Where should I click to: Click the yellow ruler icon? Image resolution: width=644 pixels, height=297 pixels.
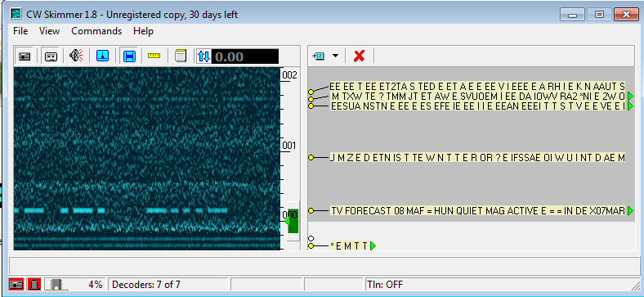(x=154, y=56)
